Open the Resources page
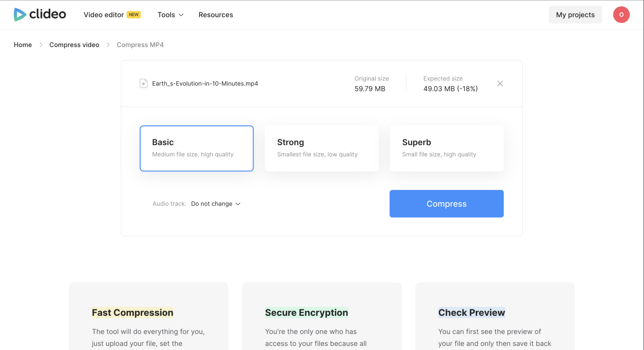 [216, 15]
